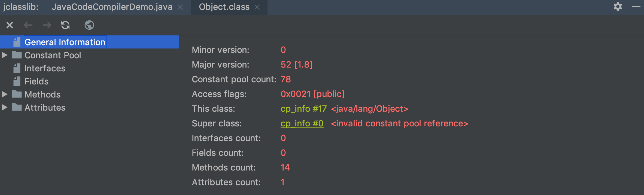Switch to the Object.class tab
Screen dimensions: 644x195
pyautogui.click(x=224, y=7)
